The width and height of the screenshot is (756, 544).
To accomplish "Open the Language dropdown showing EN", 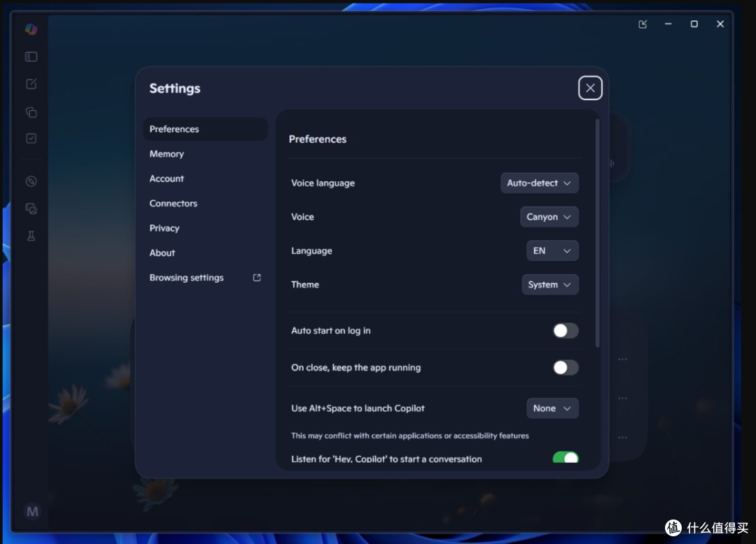I will [552, 251].
